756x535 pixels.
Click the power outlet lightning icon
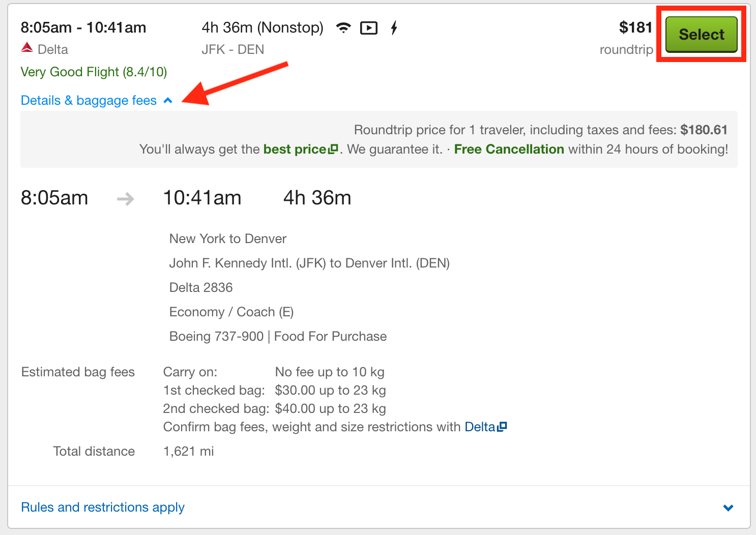pyautogui.click(x=394, y=28)
